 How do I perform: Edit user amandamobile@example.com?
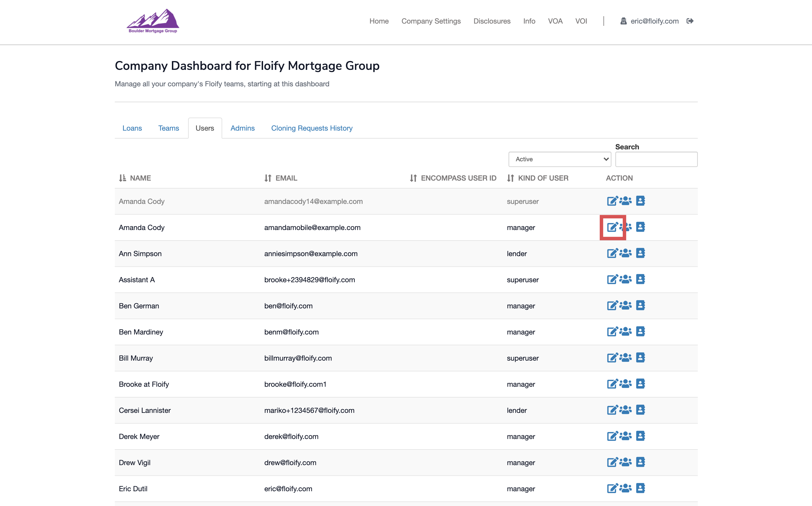pyautogui.click(x=613, y=227)
